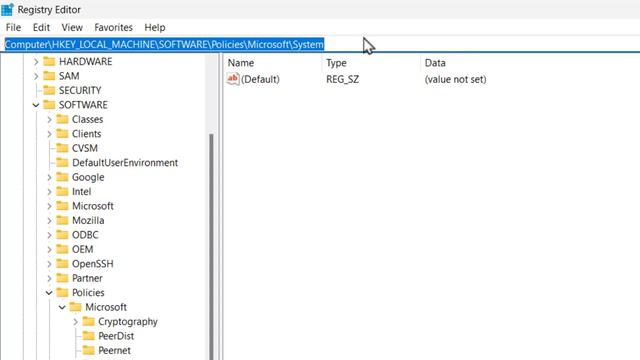Expand the OpenSSH key
This screenshot has height=360, width=640.
49,264
